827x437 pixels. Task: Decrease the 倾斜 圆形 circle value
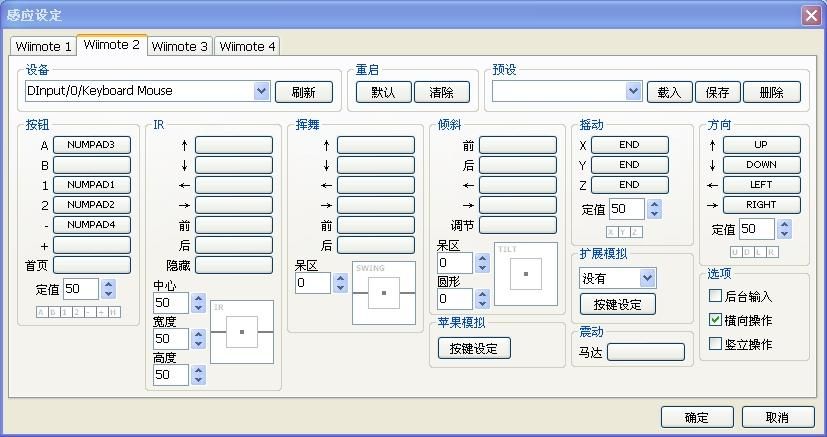(482, 304)
